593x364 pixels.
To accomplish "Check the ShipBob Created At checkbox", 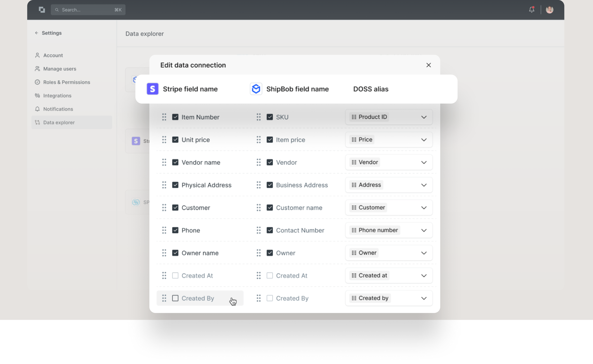I will point(270,275).
